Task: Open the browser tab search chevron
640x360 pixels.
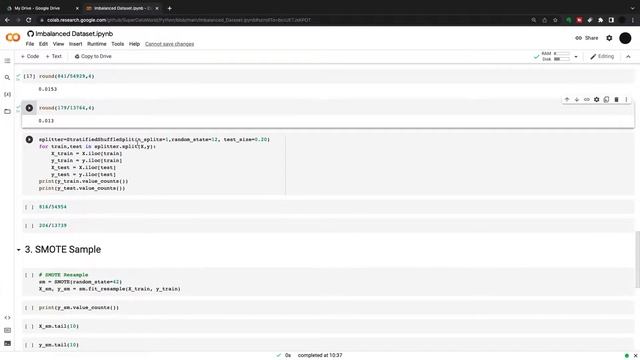Action: 633,8
